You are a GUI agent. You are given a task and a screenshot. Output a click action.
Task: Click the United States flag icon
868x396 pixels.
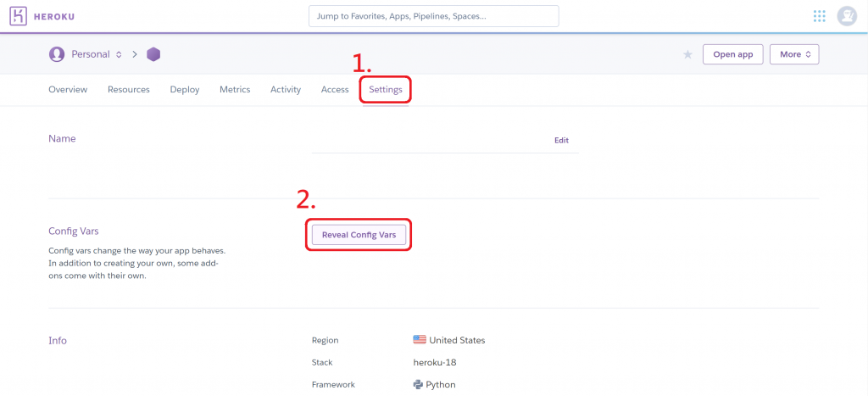click(x=420, y=339)
